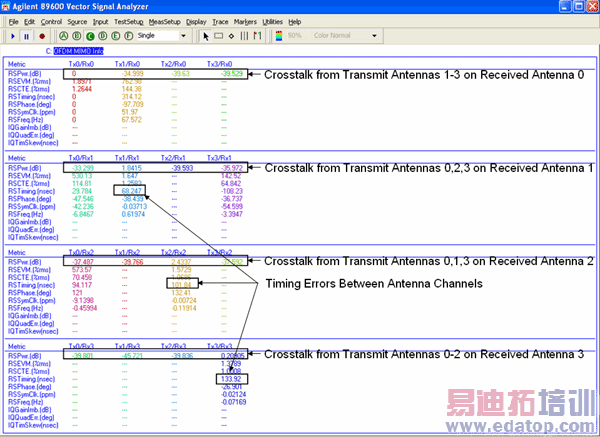Image resolution: width=600 pixels, height=437 pixels.
Task: Activate trace B button
Action: click(x=77, y=36)
